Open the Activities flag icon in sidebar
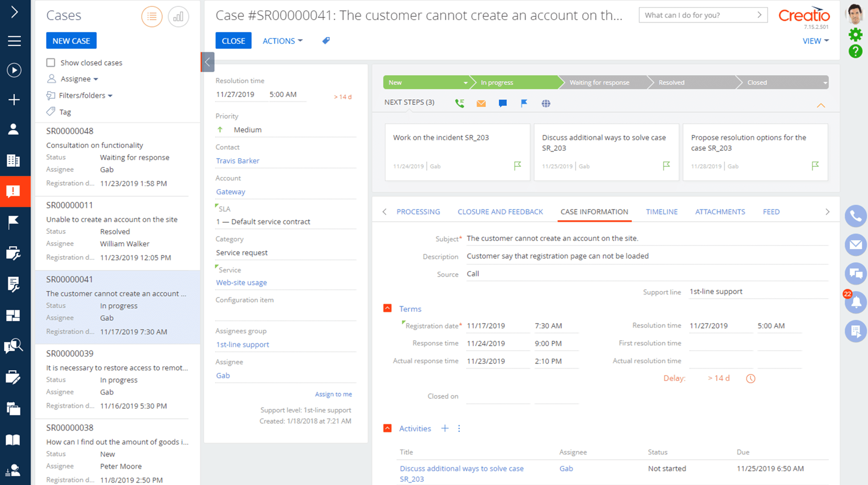Viewport: 868px width, 485px height. point(13,222)
